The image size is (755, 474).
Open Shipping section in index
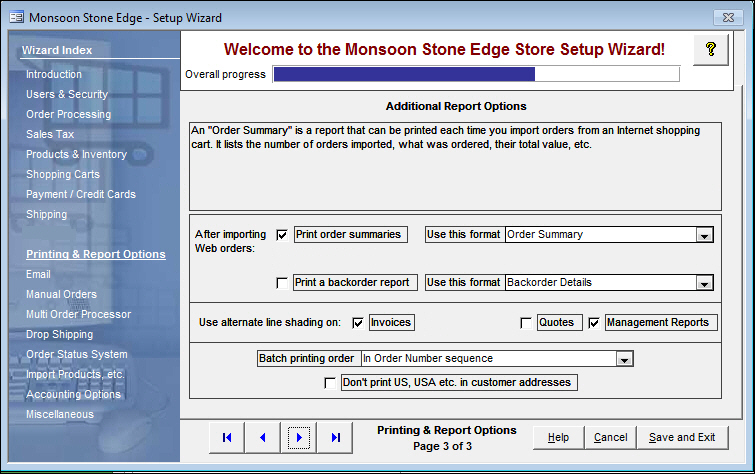point(47,214)
